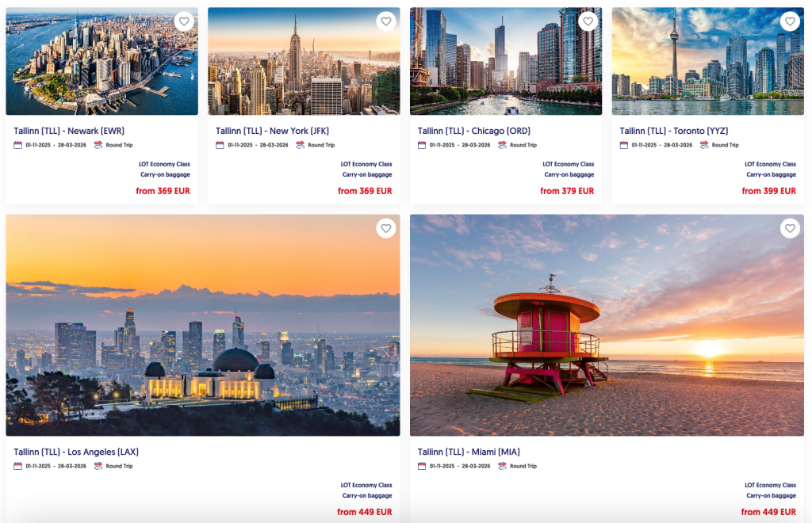
Task: Click calendar icon on Newark card
Action: pos(17,145)
